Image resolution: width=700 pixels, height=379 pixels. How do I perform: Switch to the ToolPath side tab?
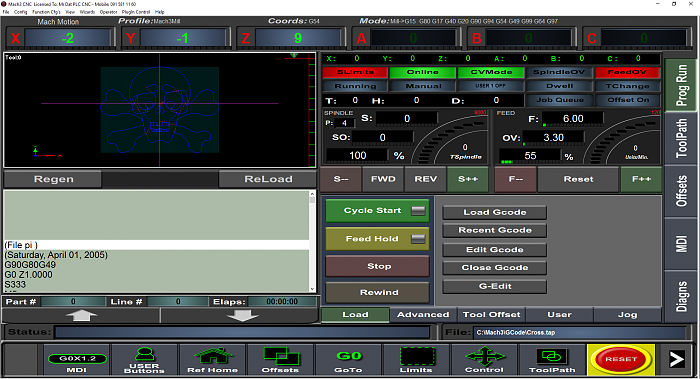tap(681, 138)
